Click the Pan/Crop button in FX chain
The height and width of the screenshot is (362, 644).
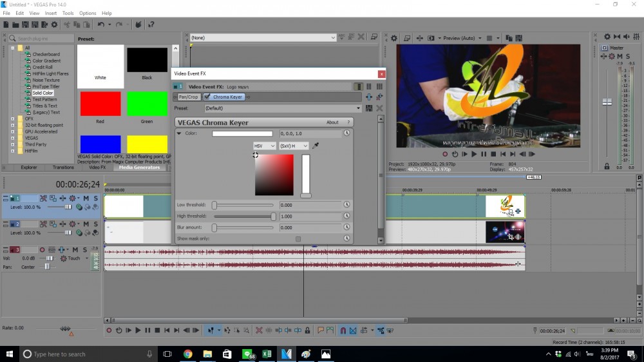[x=188, y=97]
